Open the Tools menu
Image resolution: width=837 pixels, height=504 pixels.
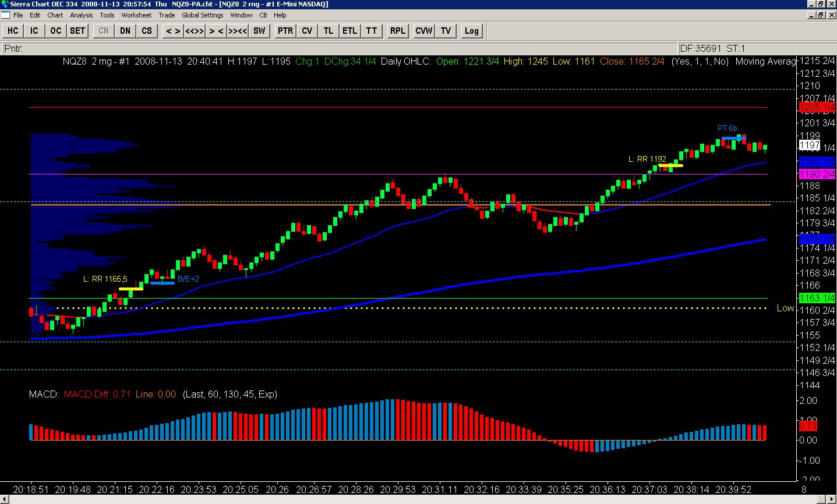coord(107,15)
